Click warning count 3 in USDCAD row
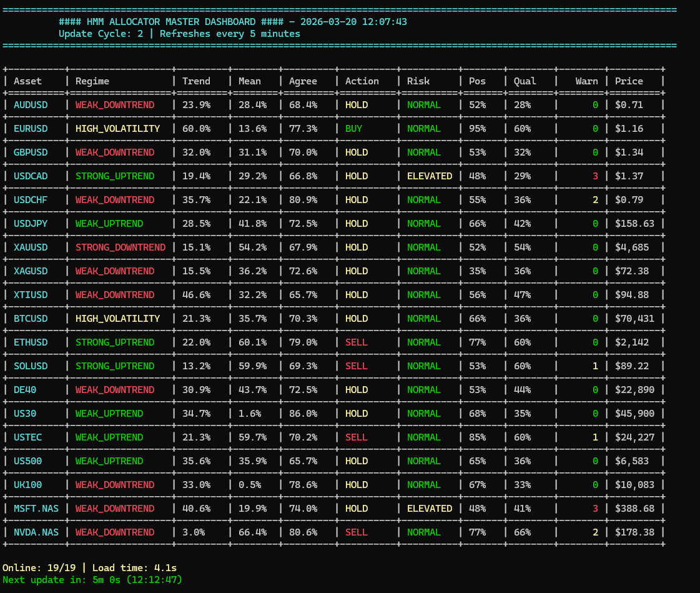This screenshot has width=700, height=593. coord(595,176)
